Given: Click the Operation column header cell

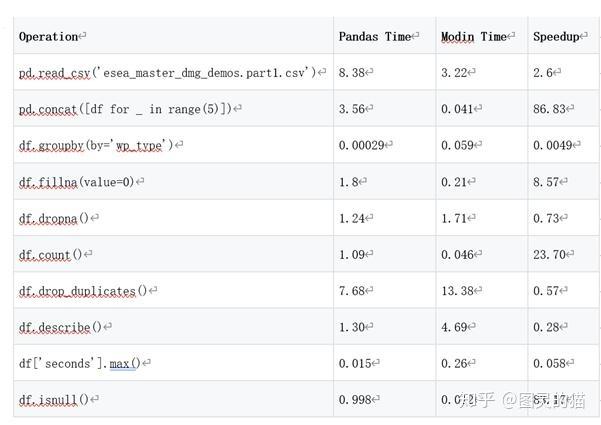Looking at the screenshot, I should click(49, 37).
